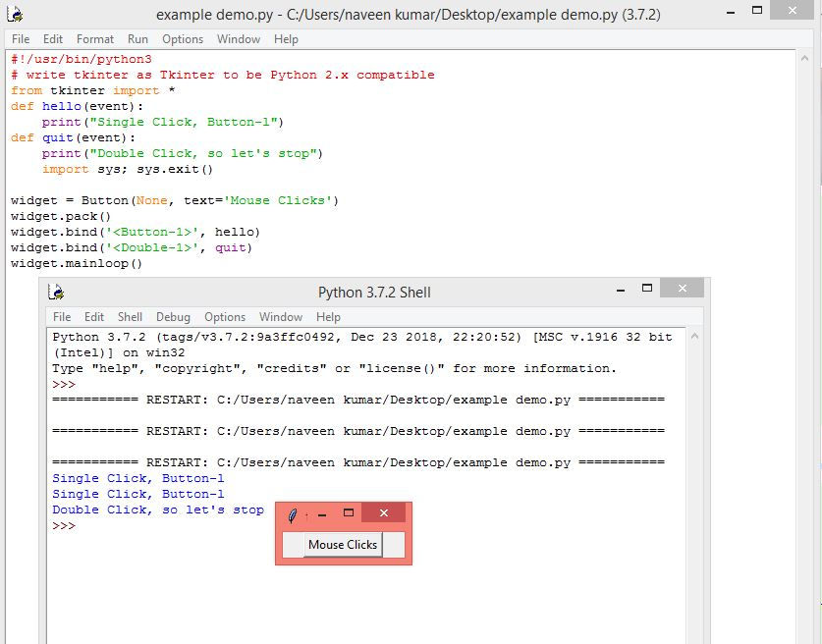This screenshot has width=822, height=644.
Task: Maximize the Python 3.7.2 Shell window
Action: [647, 288]
